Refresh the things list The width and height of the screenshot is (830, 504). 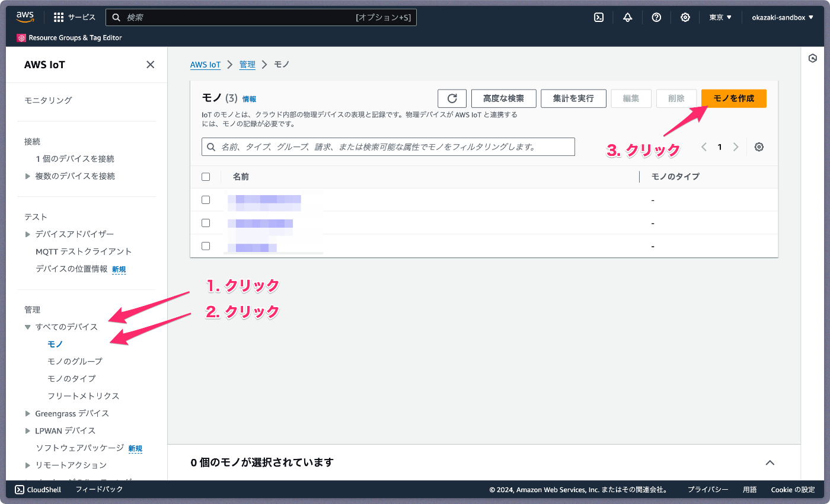pyautogui.click(x=452, y=98)
